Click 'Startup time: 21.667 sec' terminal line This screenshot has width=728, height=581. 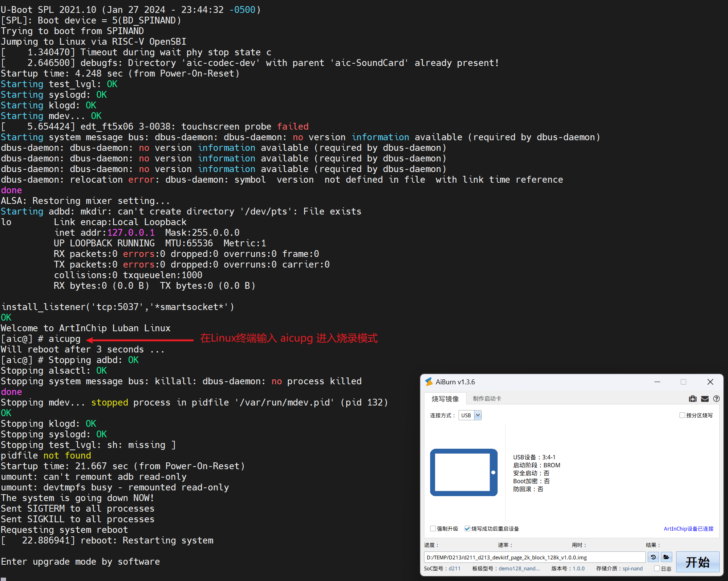coord(123,466)
